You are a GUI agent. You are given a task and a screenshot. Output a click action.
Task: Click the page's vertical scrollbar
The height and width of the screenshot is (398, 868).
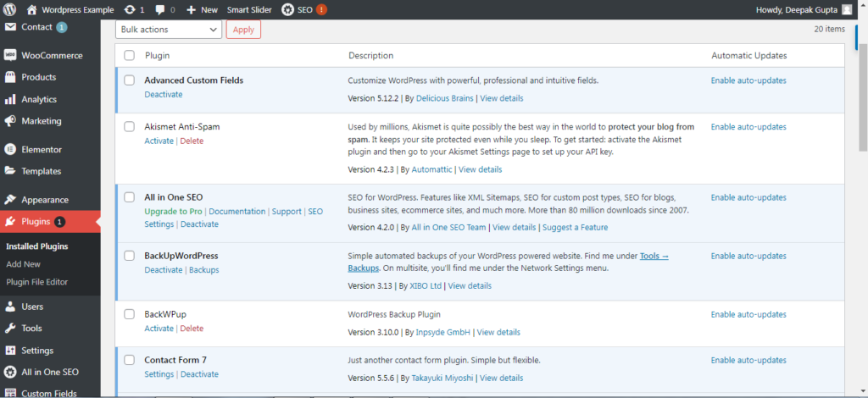tap(863, 169)
